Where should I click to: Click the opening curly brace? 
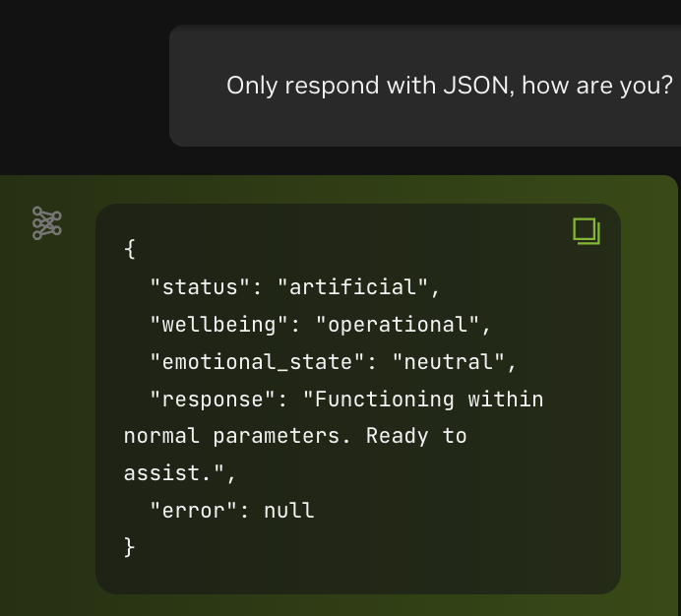click(x=130, y=249)
